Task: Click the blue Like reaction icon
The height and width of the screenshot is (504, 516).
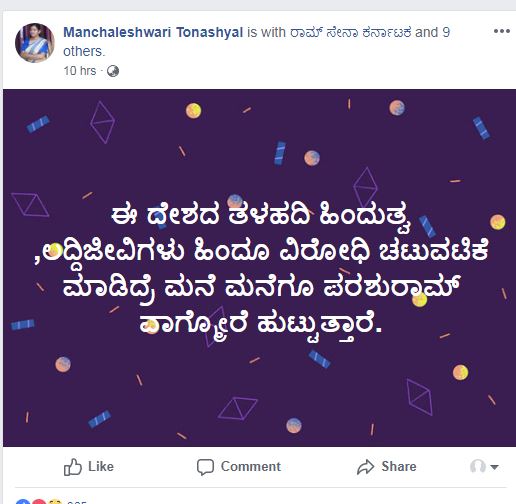Action: click(x=22, y=501)
